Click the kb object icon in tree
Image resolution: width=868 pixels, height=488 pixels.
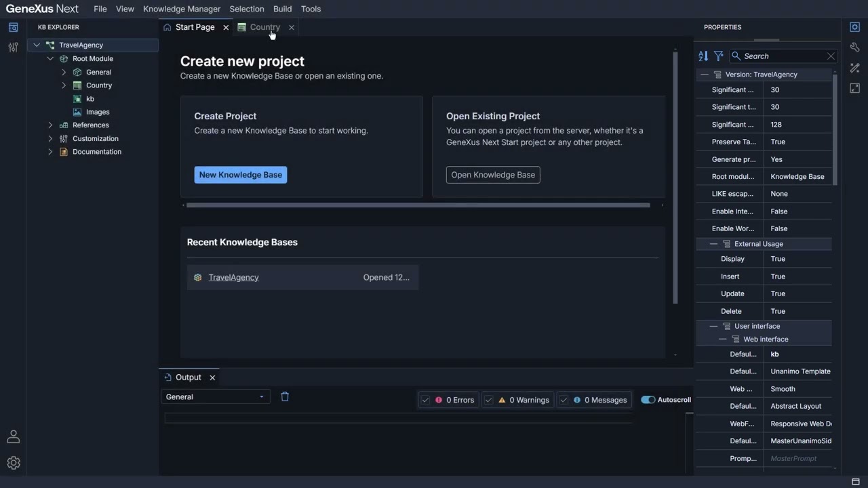coord(77,99)
